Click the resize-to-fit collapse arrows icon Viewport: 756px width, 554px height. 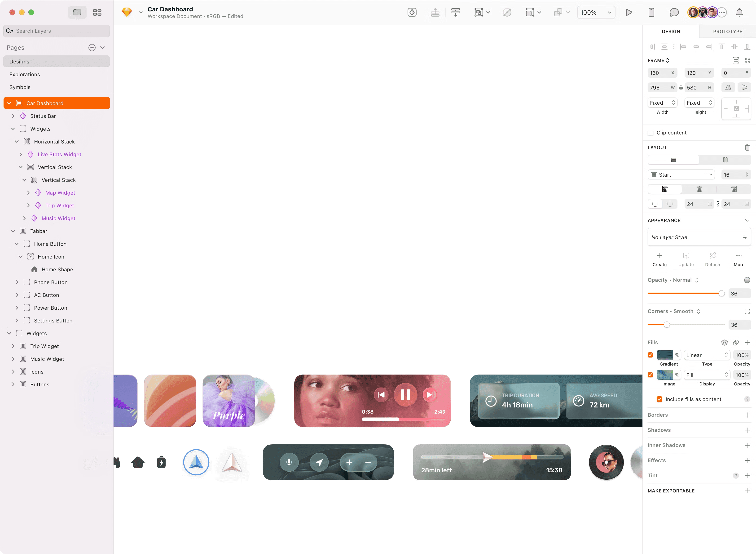point(747,60)
